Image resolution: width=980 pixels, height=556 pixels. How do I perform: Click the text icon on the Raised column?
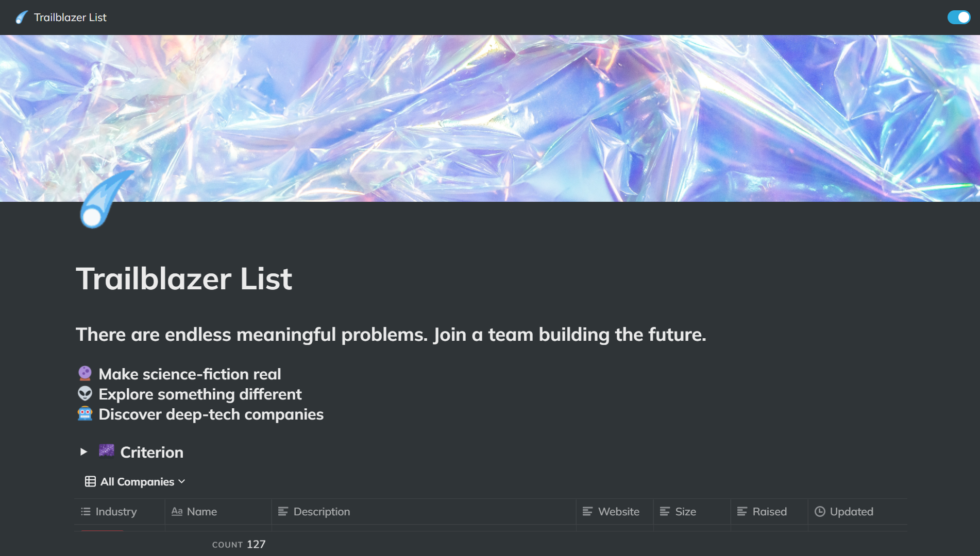pos(742,511)
